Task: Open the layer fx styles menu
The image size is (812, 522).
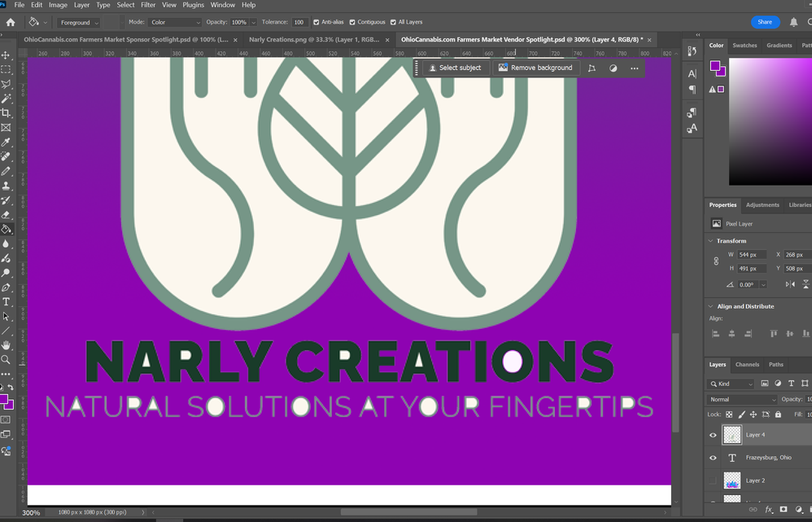Action: point(769,510)
